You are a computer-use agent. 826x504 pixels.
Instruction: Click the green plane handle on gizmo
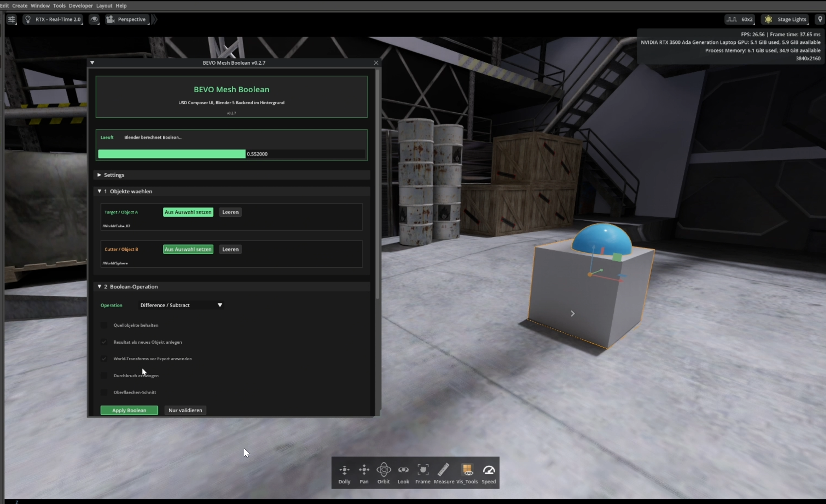click(x=617, y=257)
